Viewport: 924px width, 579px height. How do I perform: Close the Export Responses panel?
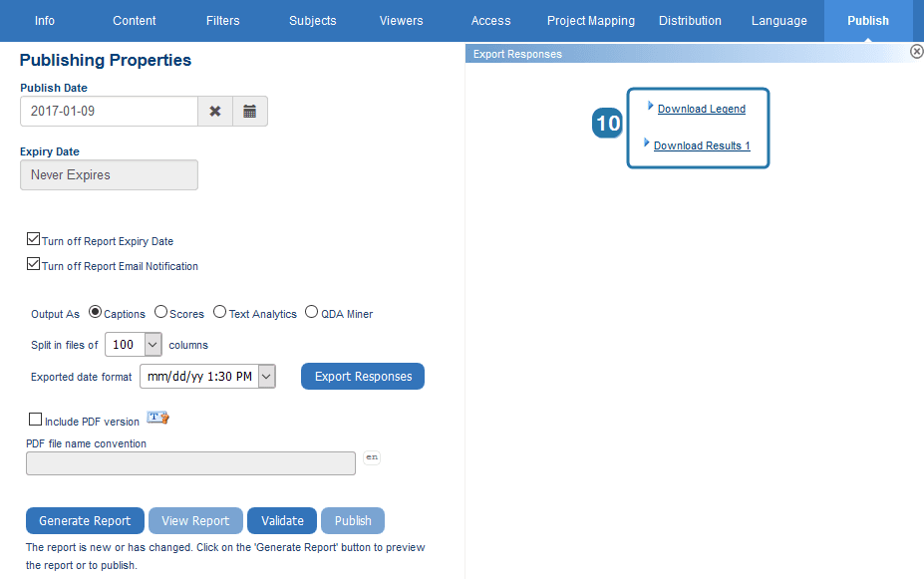[916, 51]
